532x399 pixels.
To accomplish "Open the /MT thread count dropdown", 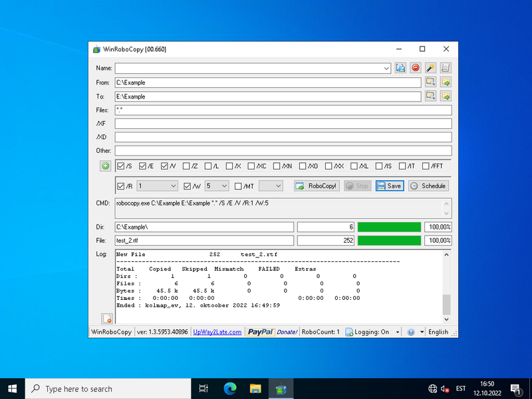I will 278,186.
